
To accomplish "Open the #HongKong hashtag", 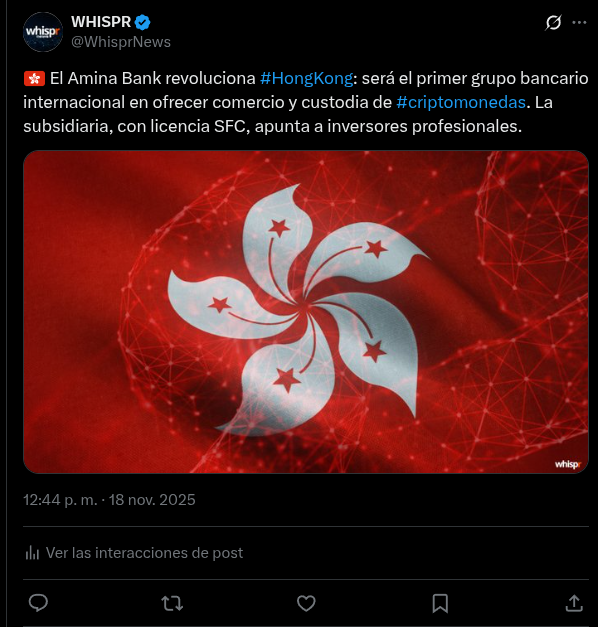I will point(306,78).
